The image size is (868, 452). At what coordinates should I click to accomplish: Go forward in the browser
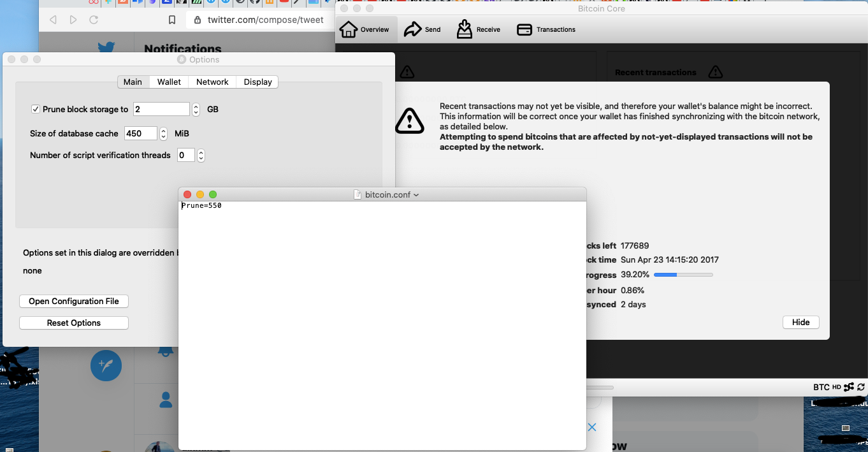pos(73,20)
